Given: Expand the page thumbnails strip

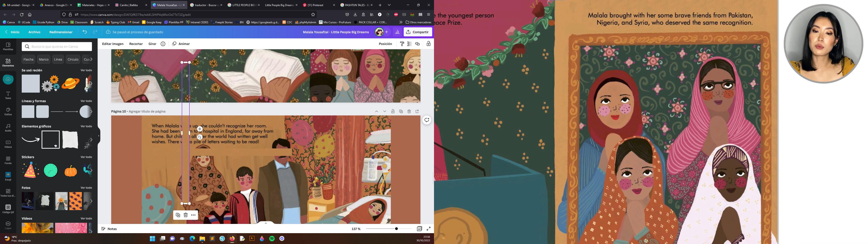Looking at the screenshot, I should click(x=266, y=223).
